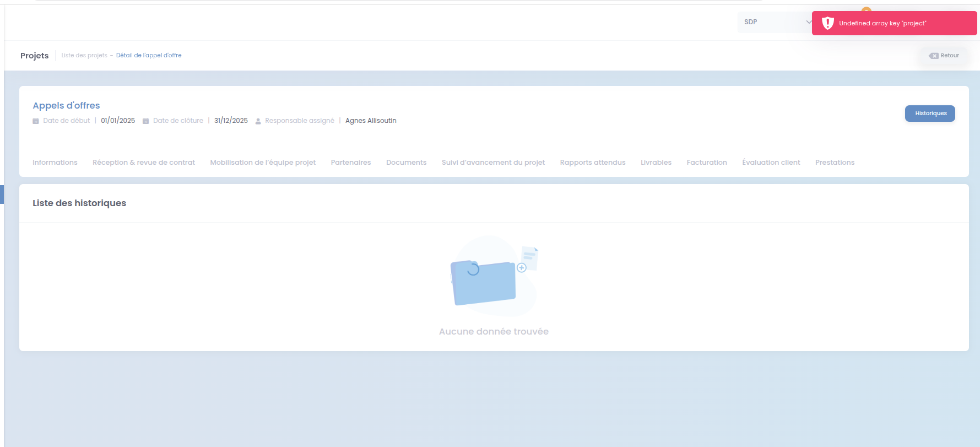This screenshot has height=447, width=980.
Task: Click the calendar icon beside Date de clôture
Action: pos(146,121)
